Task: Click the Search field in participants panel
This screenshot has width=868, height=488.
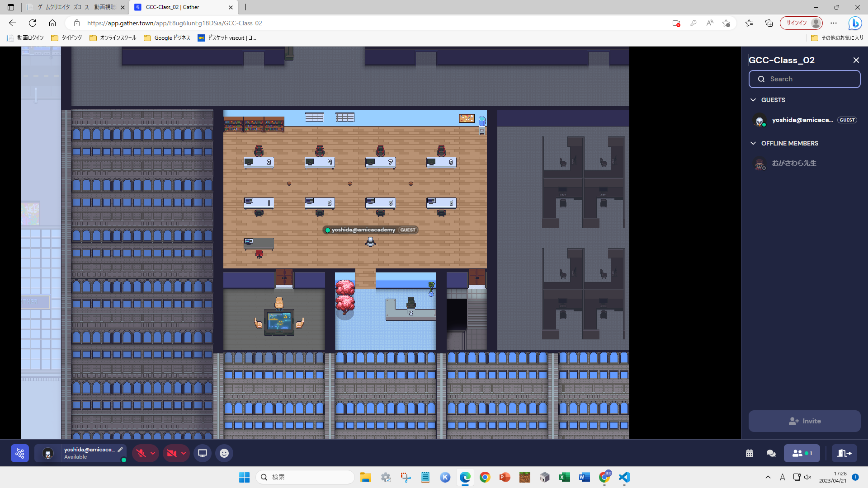Action: (x=804, y=79)
